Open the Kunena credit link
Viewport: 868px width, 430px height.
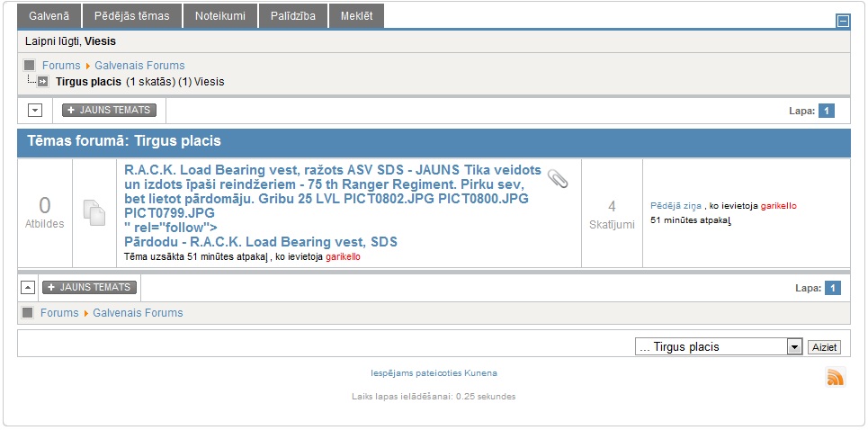(x=434, y=373)
